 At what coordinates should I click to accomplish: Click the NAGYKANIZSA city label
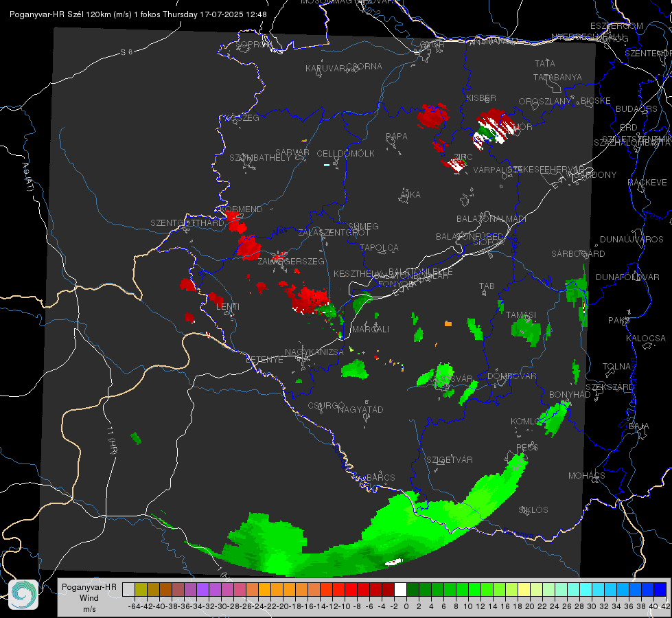point(314,352)
